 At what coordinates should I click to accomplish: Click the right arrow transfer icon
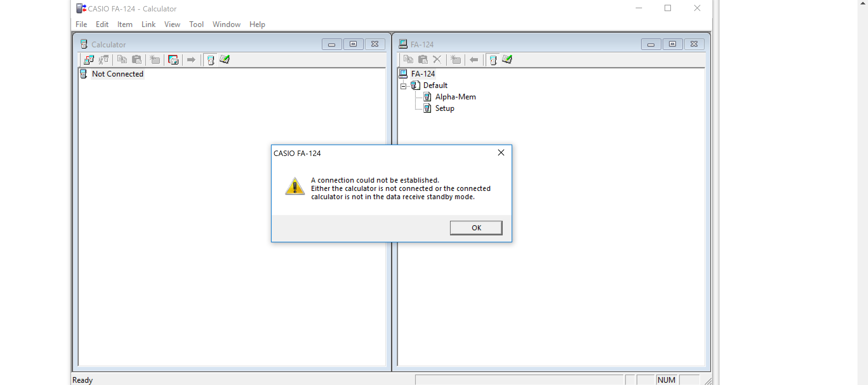(x=191, y=60)
